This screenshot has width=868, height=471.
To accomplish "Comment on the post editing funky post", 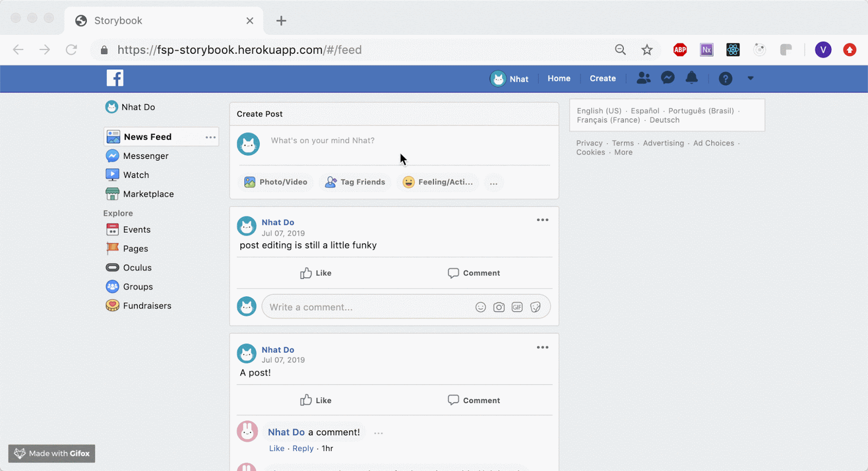I will point(474,273).
